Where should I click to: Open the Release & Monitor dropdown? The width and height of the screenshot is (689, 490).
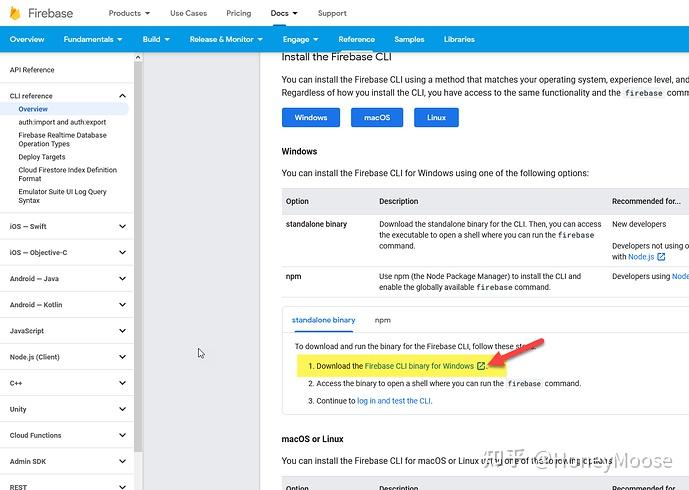coord(226,39)
